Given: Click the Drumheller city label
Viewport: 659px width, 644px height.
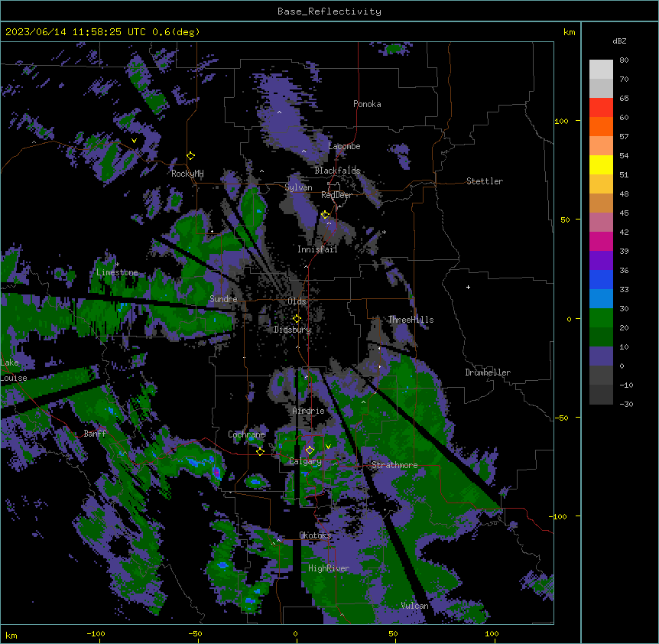Looking at the screenshot, I should point(488,372).
